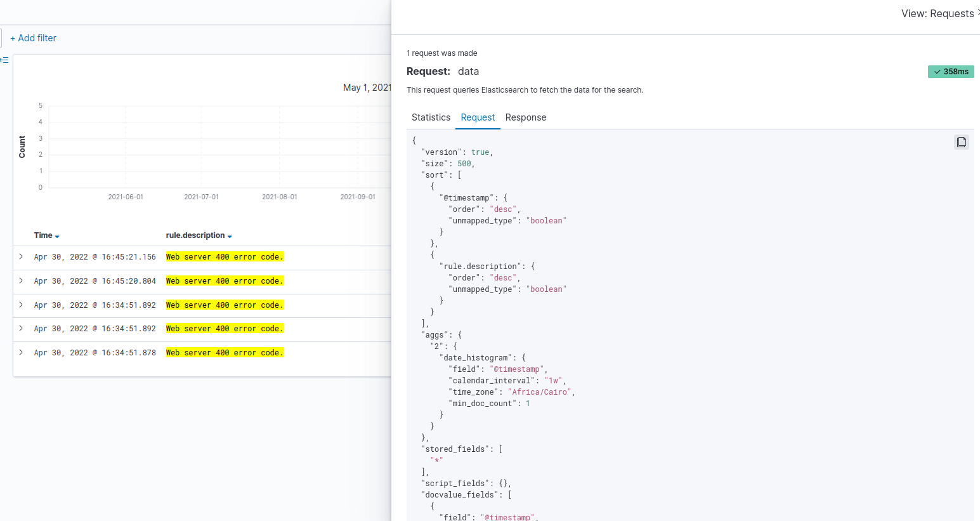Open the Add filter dialog
Screen dimensions: 980x521
(33, 38)
